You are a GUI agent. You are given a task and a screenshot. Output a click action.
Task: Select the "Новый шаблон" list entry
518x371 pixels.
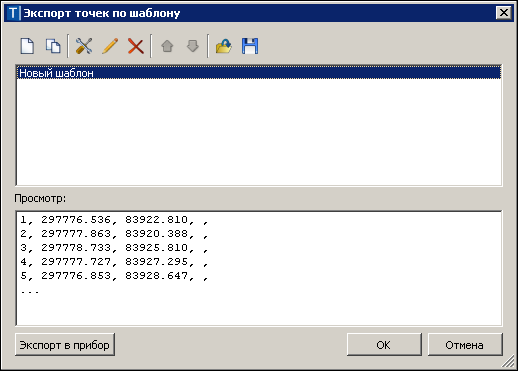[259, 73]
